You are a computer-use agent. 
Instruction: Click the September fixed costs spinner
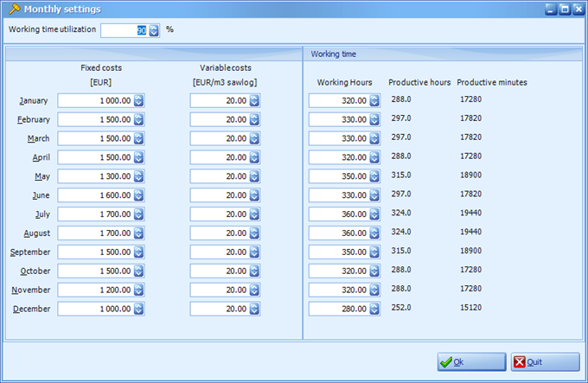[x=138, y=252]
